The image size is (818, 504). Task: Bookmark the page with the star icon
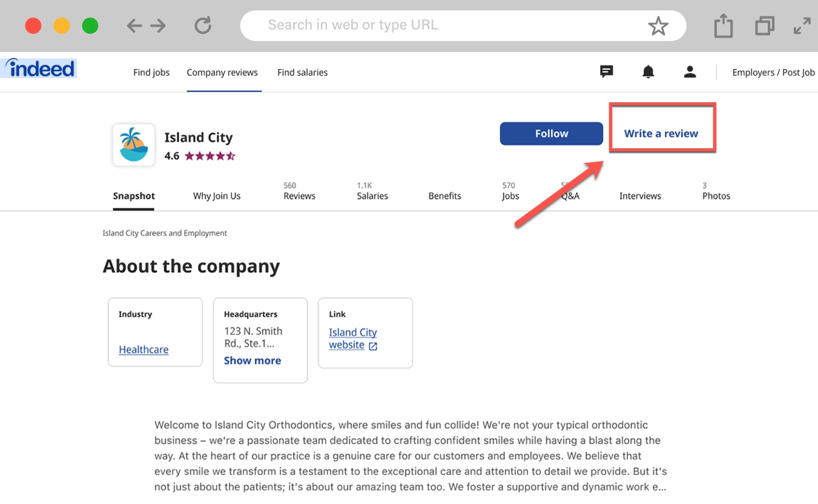click(658, 25)
